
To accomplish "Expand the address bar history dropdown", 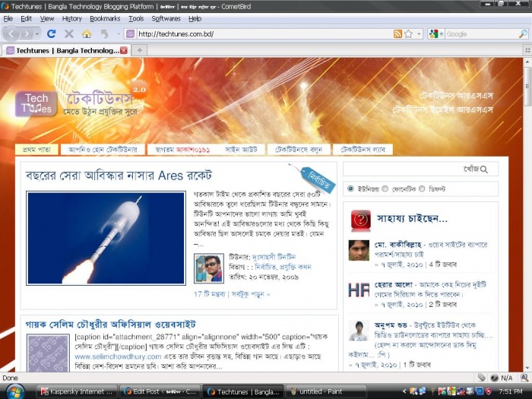I will point(419,34).
